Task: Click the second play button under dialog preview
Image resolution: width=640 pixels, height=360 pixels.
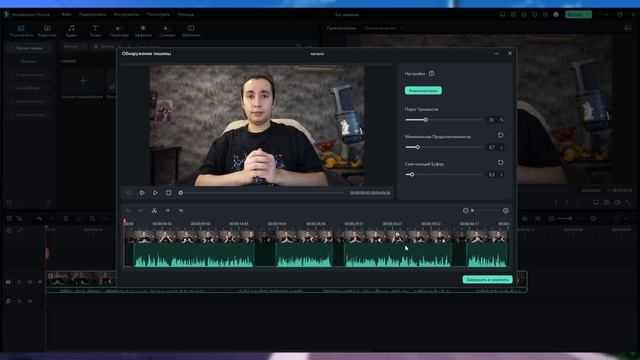Action: tap(155, 193)
